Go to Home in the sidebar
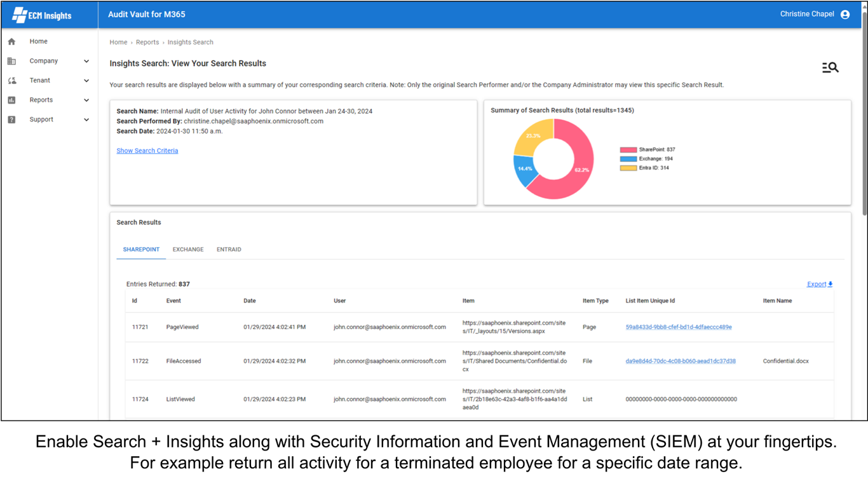Image resolution: width=868 pixels, height=488 pixels. coord(39,41)
